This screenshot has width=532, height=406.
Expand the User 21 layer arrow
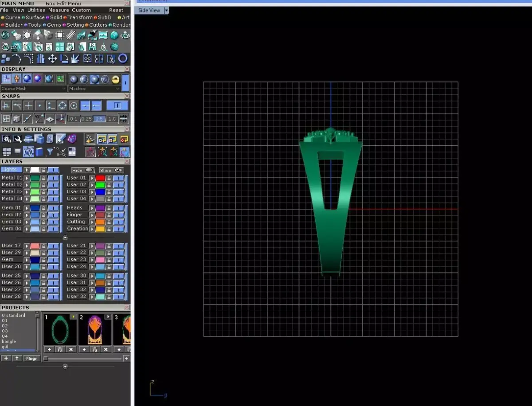(92, 246)
